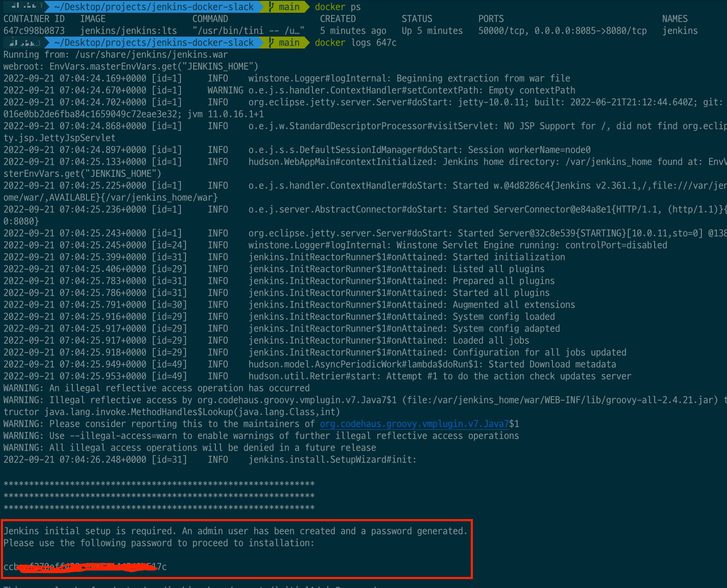This screenshot has width=727, height=588.
Task: Click the 'jenkins.install.SetupWizard#init:' log entry
Action: 332,460
